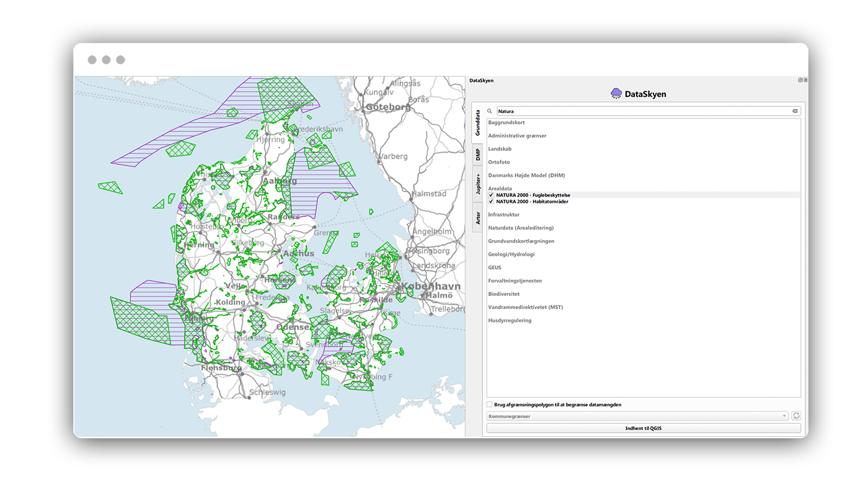Select the Arter tab
The image size is (868, 489).
[x=477, y=217]
